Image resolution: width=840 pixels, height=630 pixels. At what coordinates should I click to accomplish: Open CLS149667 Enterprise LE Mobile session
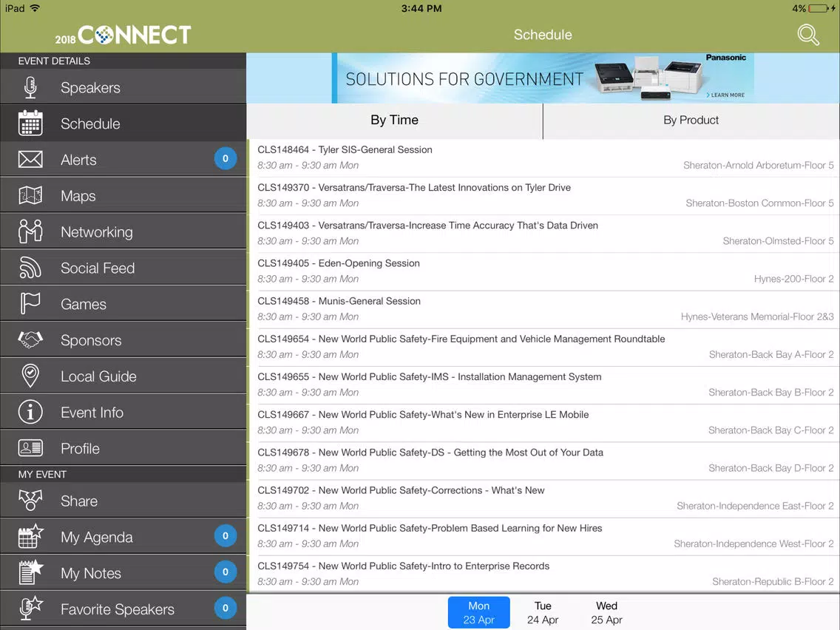click(545, 423)
